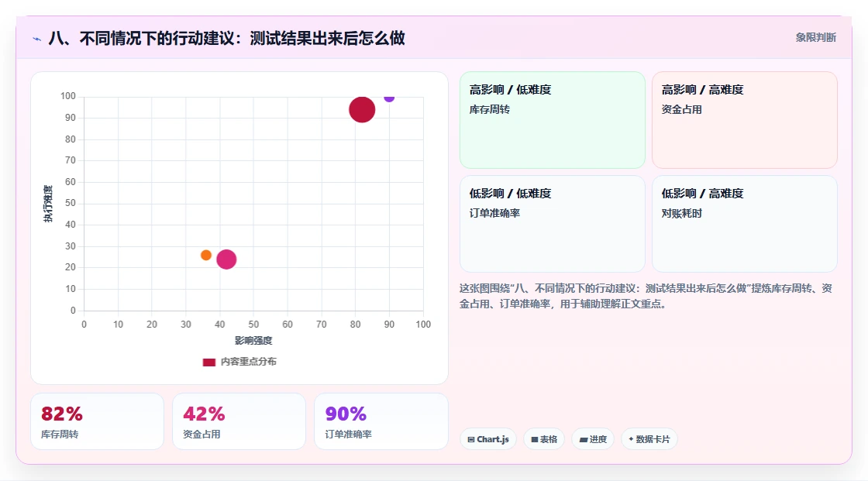
Task: Click the large crimson bubble near 82
Action: pos(362,109)
